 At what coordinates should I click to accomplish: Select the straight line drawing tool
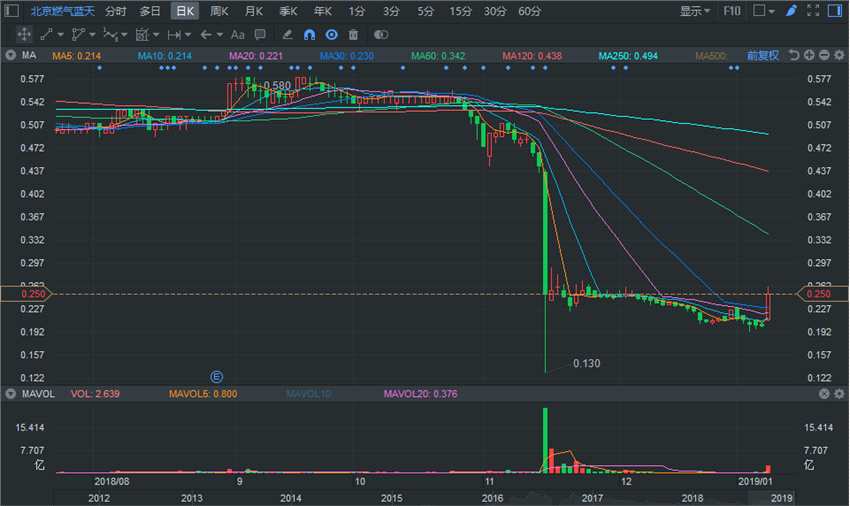(x=46, y=35)
